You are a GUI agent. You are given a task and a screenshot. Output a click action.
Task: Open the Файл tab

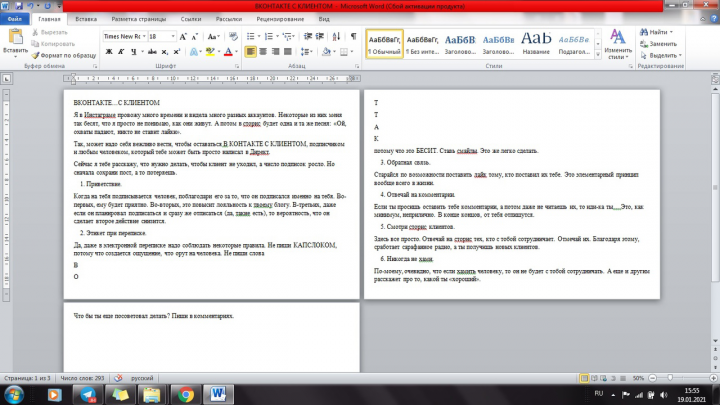tap(15, 19)
